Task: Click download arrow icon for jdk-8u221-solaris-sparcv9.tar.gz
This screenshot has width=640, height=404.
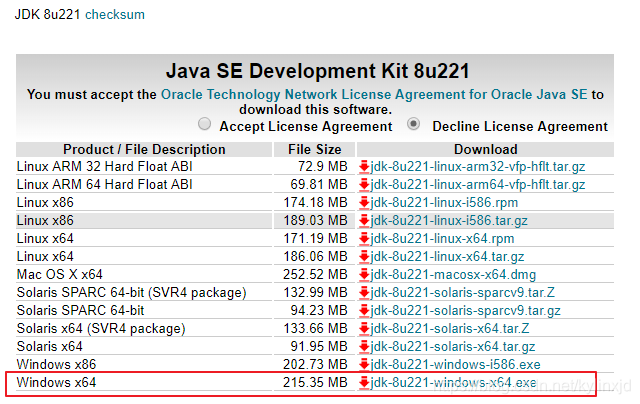Action: pyautogui.click(x=364, y=311)
